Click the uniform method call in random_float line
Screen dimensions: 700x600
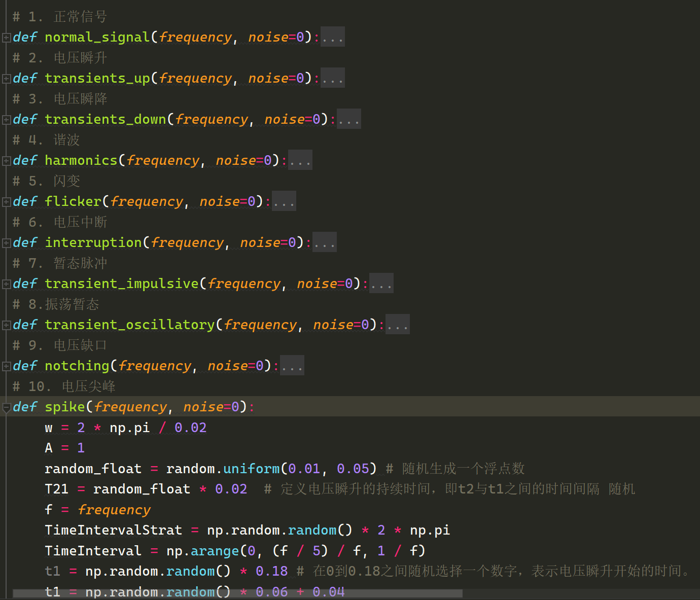pyautogui.click(x=251, y=469)
